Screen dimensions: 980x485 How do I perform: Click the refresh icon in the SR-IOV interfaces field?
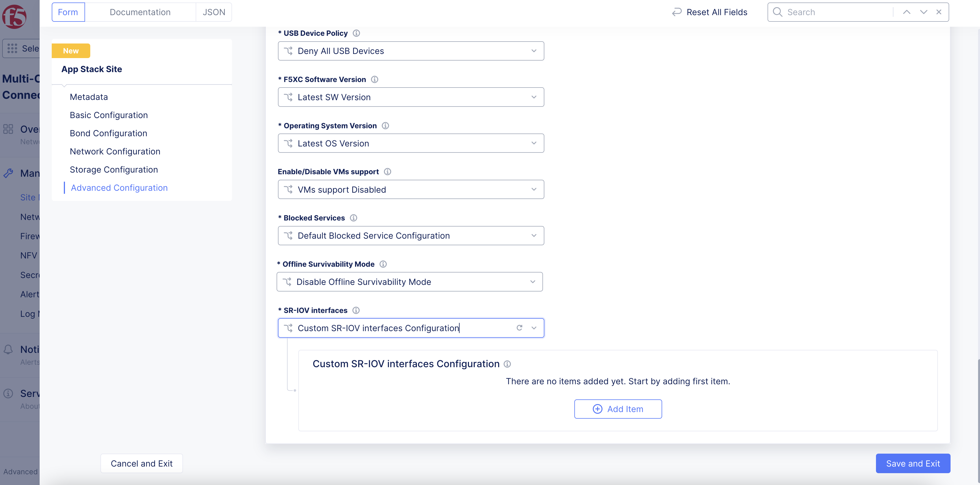pyautogui.click(x=519, y=328)
